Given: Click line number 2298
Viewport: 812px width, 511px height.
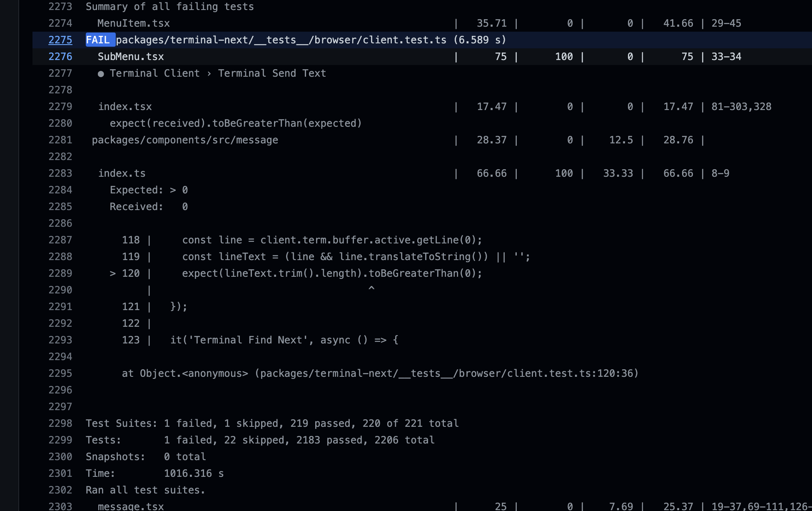Looking at the screenshot, I should coord(60,423).
